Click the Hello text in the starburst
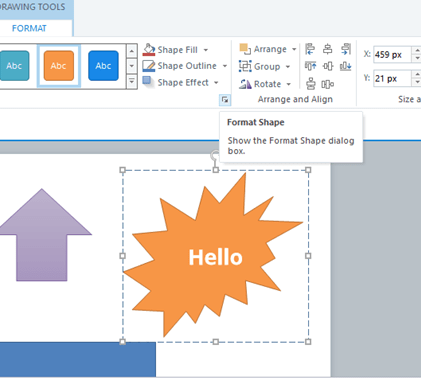Screen dimensions: 421x388 coord(215,257)
